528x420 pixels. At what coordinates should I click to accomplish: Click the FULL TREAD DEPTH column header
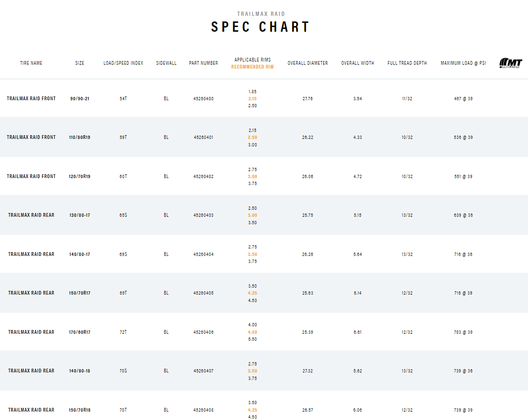[x=407, y=63]
